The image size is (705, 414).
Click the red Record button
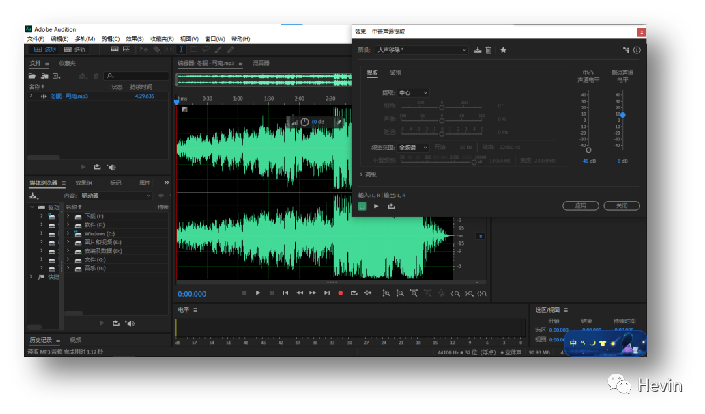coord(341,293)
